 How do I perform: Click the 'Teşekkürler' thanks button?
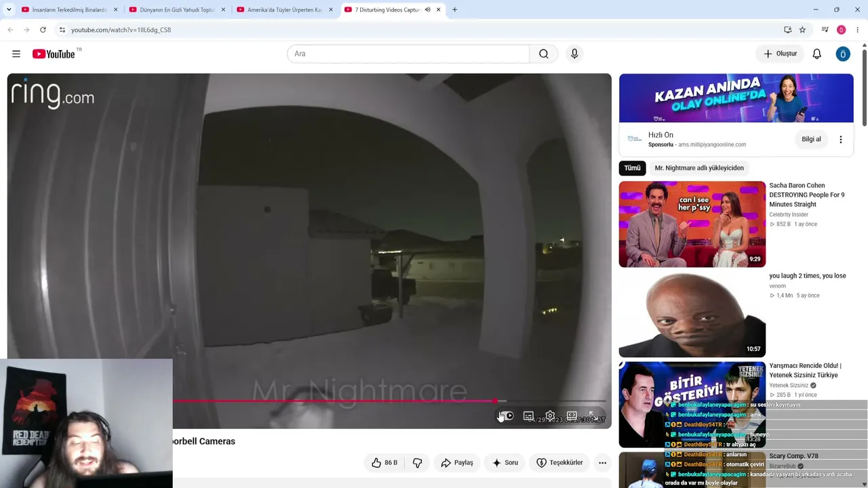coord(559,462)
